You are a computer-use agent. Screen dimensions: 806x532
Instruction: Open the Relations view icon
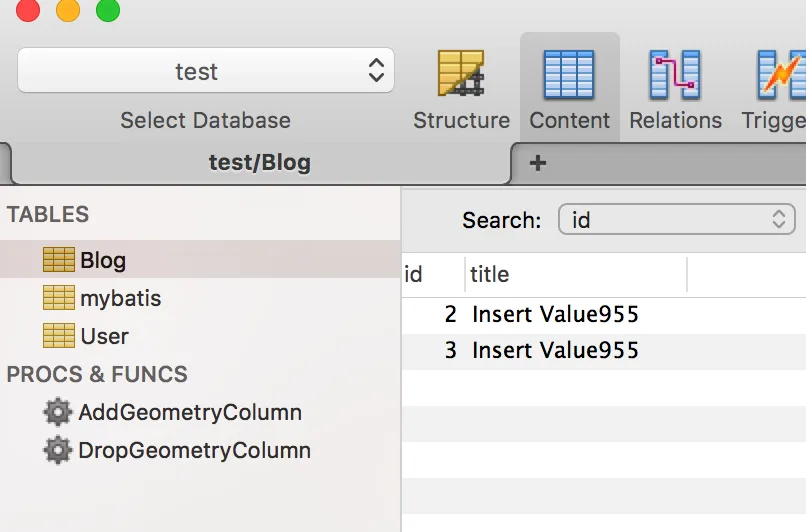tap(675, 76)
